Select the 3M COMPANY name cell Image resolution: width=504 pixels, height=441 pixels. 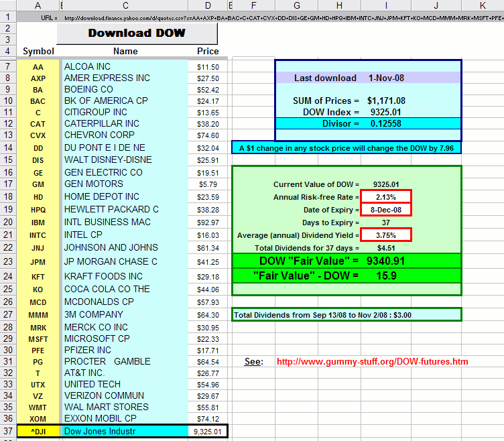click(x=125, y=314)
